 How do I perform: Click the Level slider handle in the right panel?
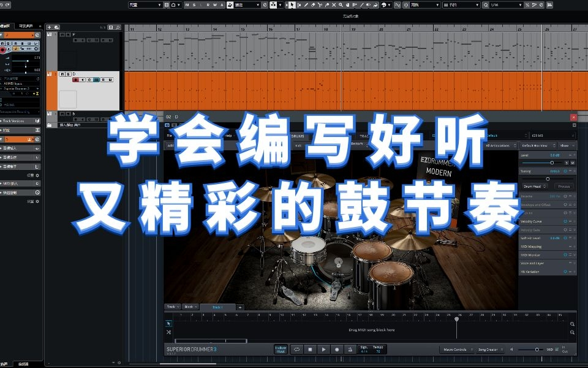(x=552, y=163)
